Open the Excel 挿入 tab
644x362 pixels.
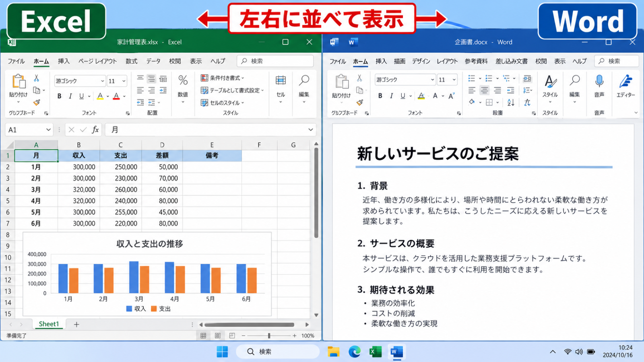tap(64, 61)
